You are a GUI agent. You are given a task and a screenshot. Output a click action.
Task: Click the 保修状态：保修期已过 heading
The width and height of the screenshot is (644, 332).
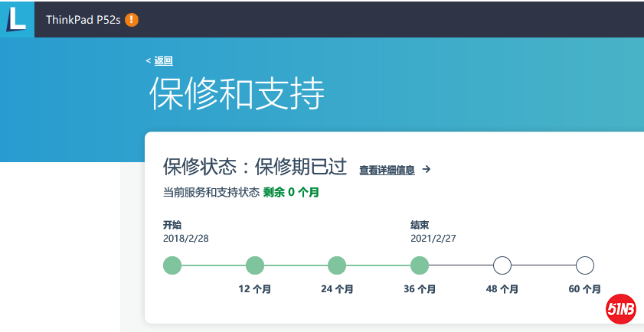[255, 168]
